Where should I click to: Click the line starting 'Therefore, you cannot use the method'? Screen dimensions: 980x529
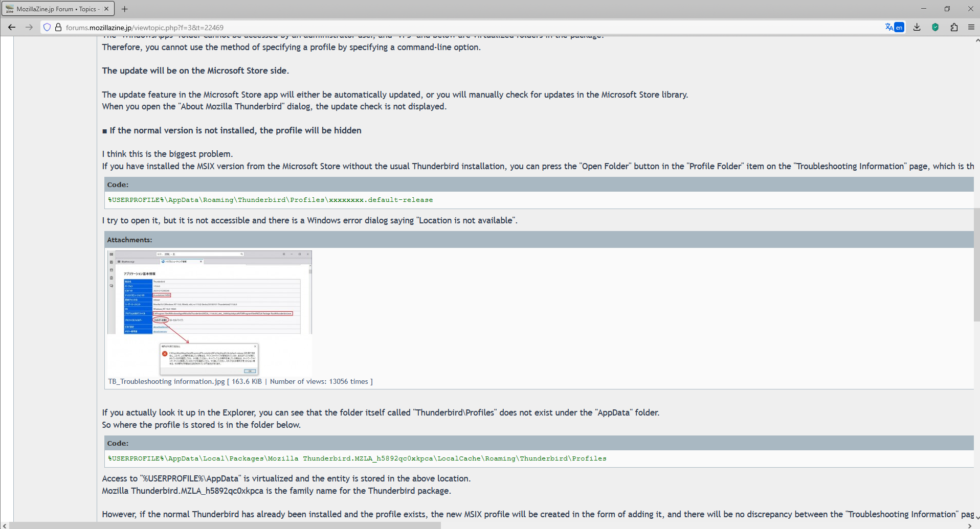click(292, 47)
